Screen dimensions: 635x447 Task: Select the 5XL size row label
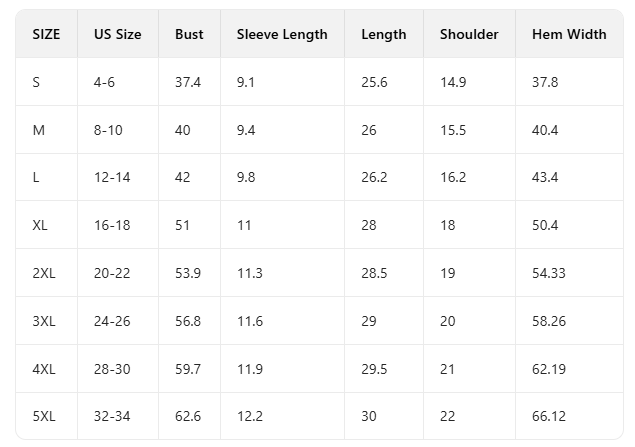tap(44, 416)
